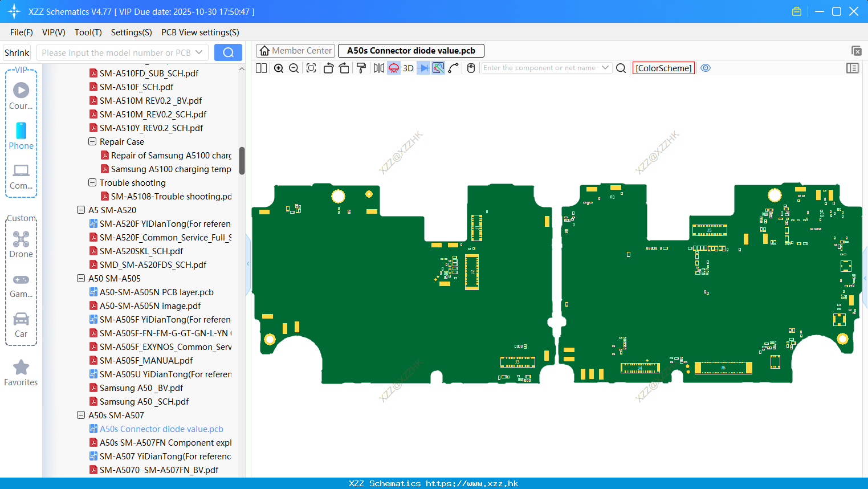Open A50-SM-A505N PCB layer.pcb
The height and width of the screenshot is (489, 868).
click(x=156, y=292)
